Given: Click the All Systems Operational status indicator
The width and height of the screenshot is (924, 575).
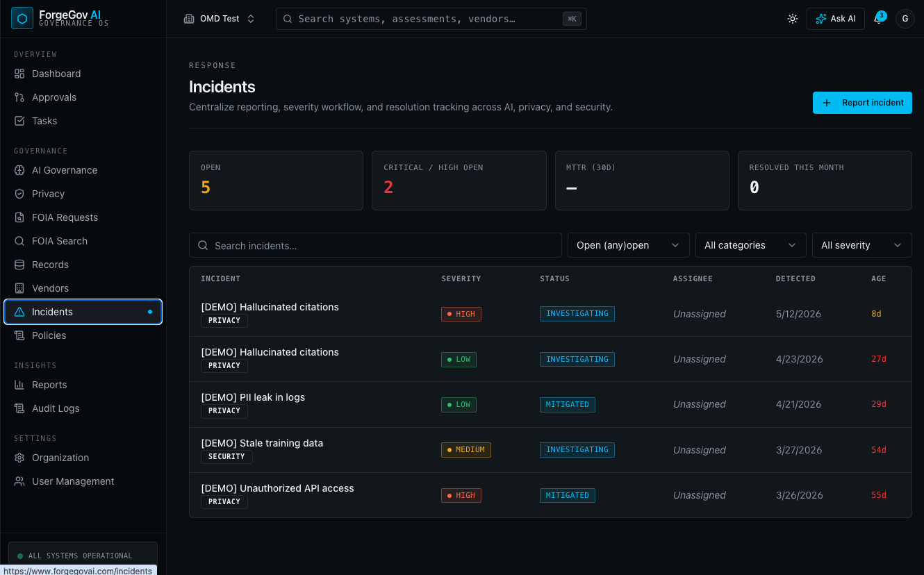Looking at the screenshot, I should coord(83,556).
